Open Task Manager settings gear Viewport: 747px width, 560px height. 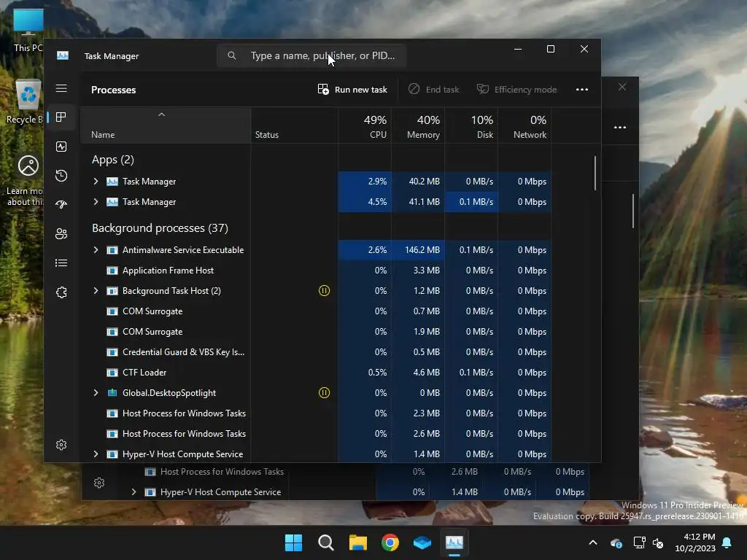coord(61,445)
